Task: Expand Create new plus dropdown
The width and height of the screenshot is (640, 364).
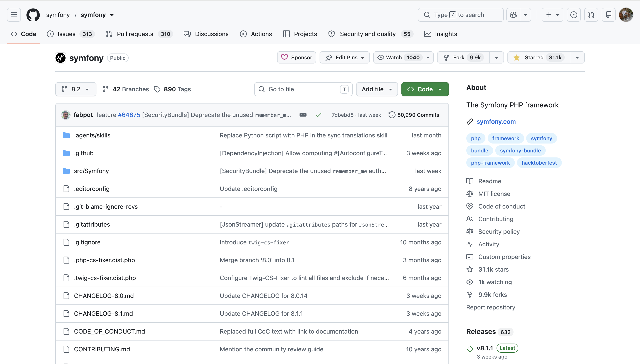Action: click(x=552, y=15)
